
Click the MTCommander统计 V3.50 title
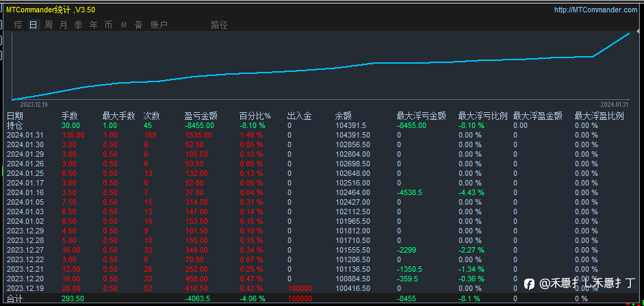coord(51,10)
